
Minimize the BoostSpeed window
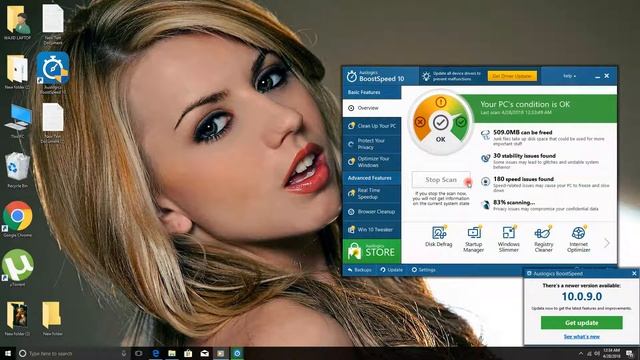point(597,76)
